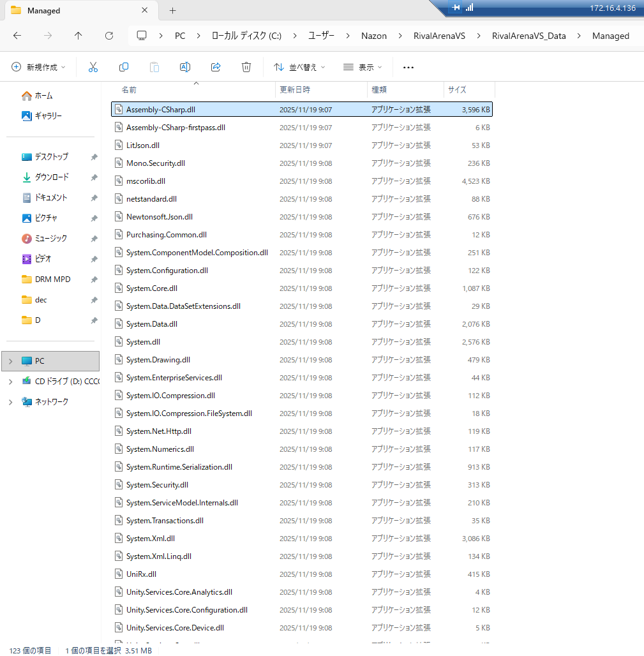644x656 pixels.
Task: Click the Delete trash can icon
Action: 246,67
